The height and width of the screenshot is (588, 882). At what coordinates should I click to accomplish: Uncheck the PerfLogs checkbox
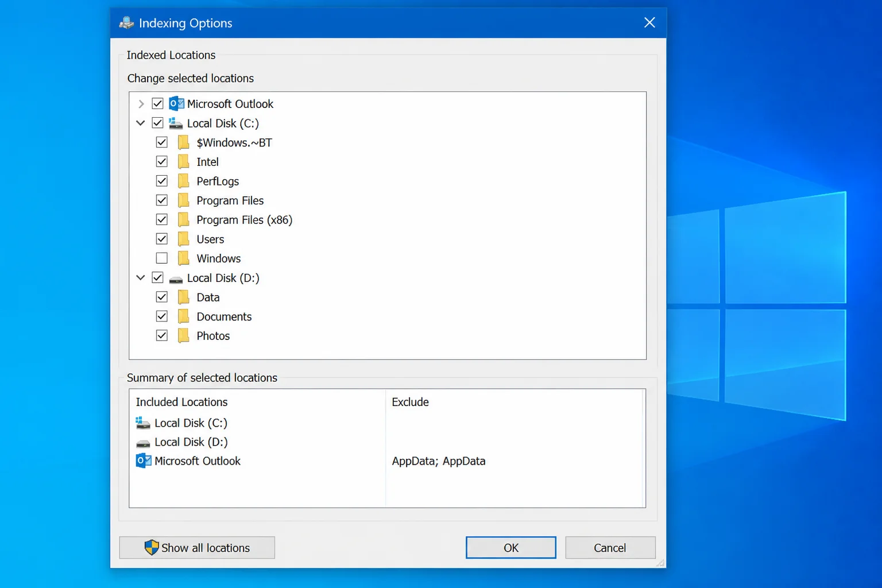(162, 181)
